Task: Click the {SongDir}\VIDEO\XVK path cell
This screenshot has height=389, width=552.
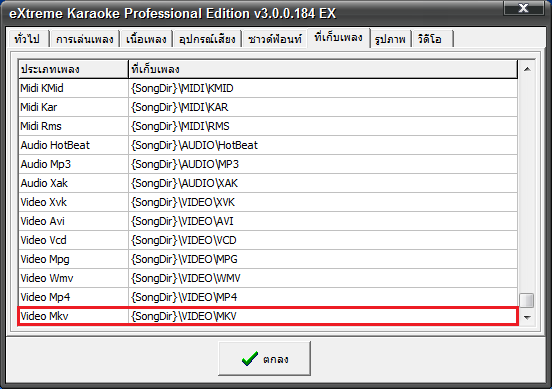Action: pyautogui.click(x=323, y=202)
